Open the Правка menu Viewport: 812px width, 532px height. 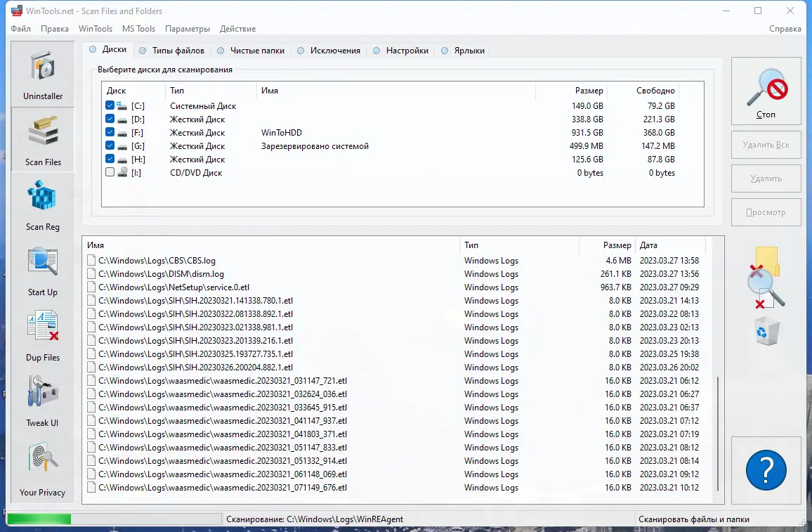coord(55,29)
